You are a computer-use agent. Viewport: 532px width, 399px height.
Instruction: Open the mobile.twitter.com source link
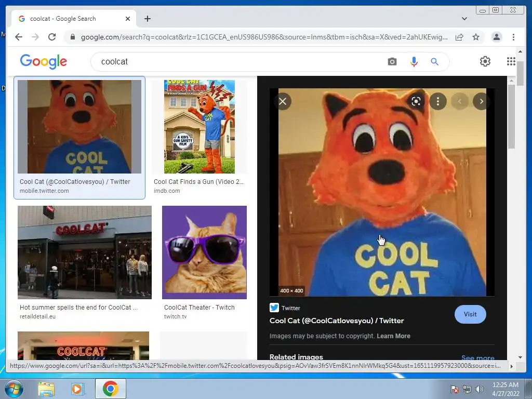point(44,191)
